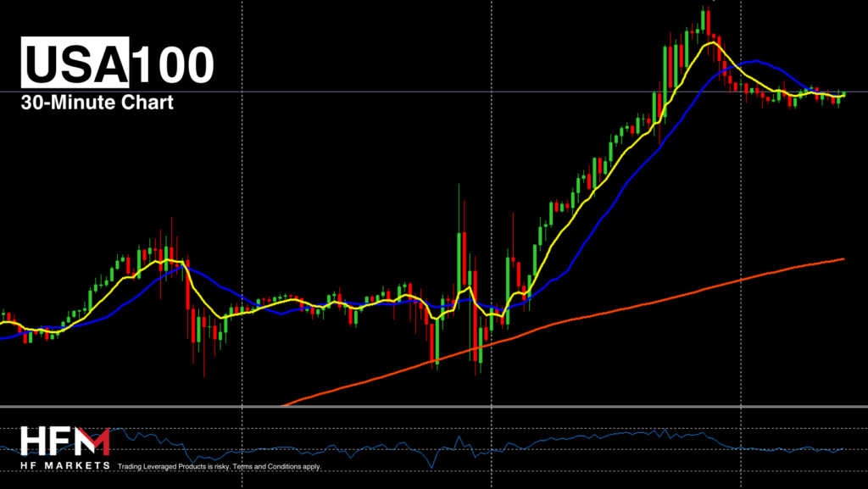
Task: Click the white USA label box
Action: point(75,64)
